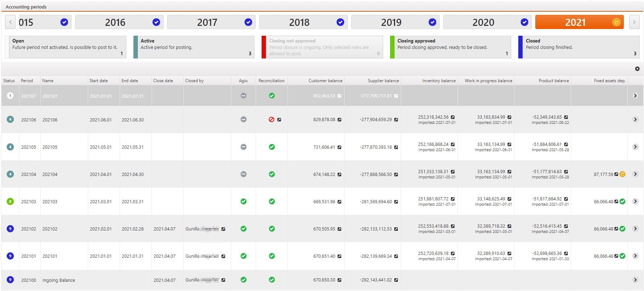The width and height of the screenshot is (644, 291).
Task: Click orange fixed assets refresh icon for 202104
Action: click(x=622, y=174)
